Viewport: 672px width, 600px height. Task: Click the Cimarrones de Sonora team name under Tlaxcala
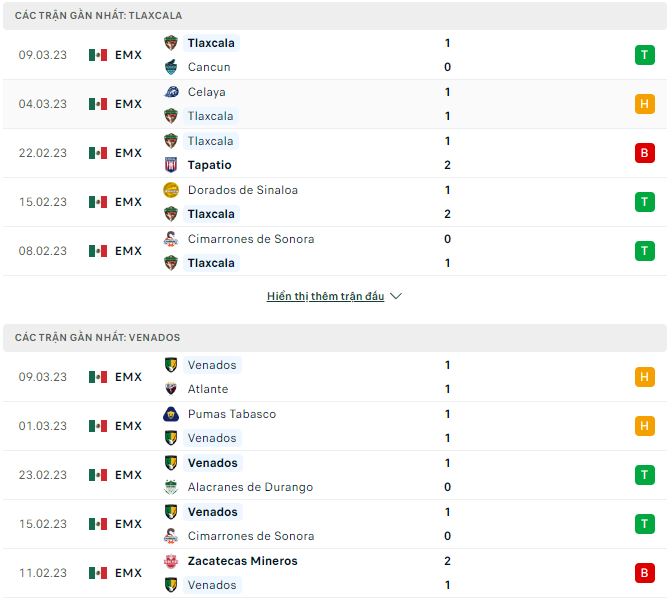250,239
